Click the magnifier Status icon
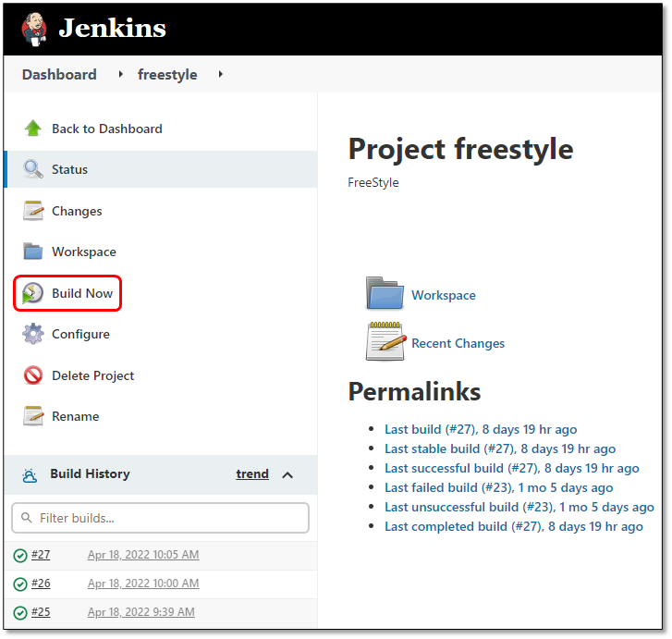 point(33,169)
